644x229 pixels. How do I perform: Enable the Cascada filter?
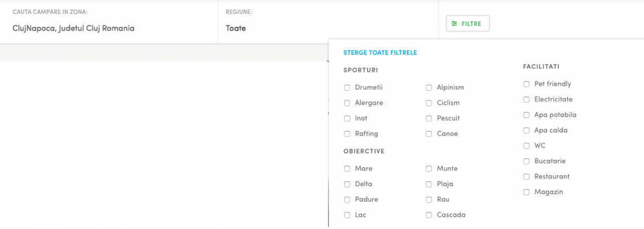coord(429,215)
